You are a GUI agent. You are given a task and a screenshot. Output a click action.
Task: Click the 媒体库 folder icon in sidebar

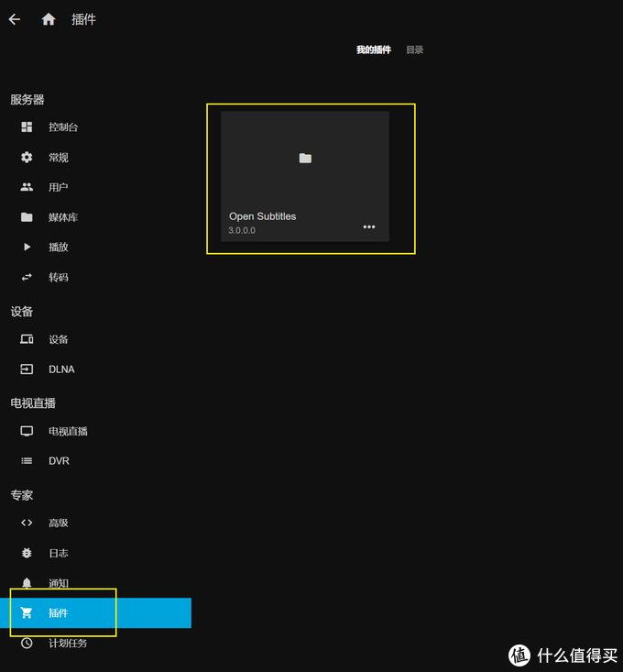click(27, 217)
